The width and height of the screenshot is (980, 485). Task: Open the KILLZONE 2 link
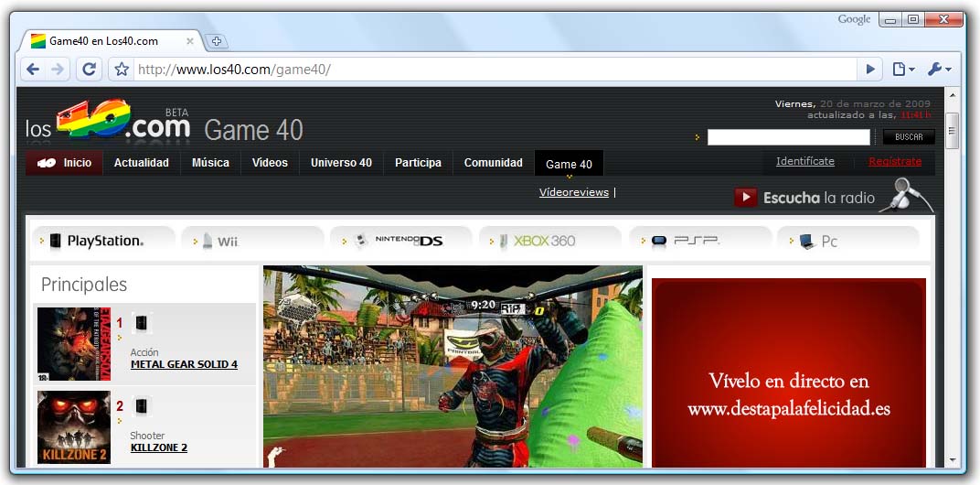[159, 447]
